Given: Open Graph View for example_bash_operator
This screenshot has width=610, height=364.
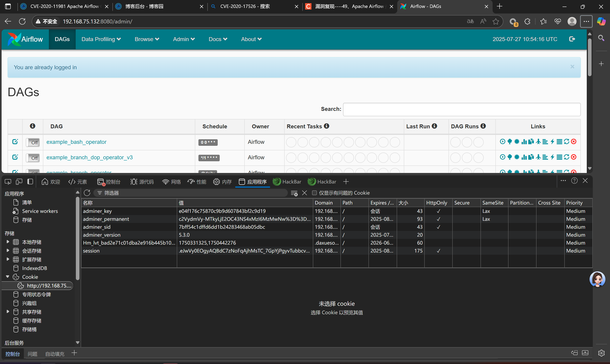Looking at the screenshot, I should pos(517,141).
